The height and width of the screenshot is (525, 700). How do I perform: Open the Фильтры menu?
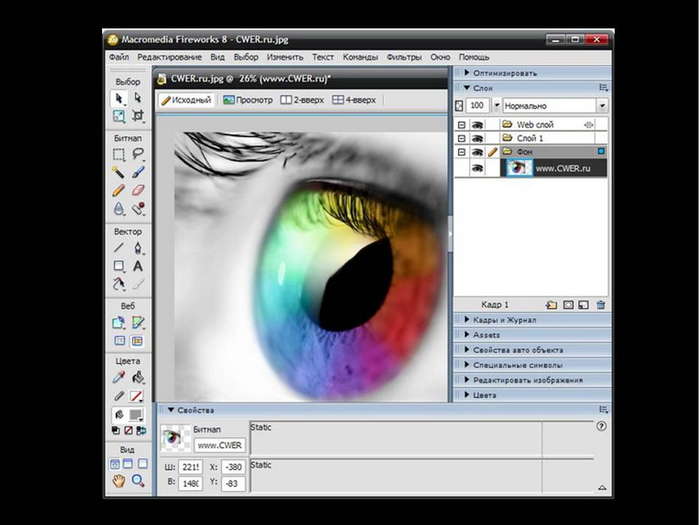point(404,57)
